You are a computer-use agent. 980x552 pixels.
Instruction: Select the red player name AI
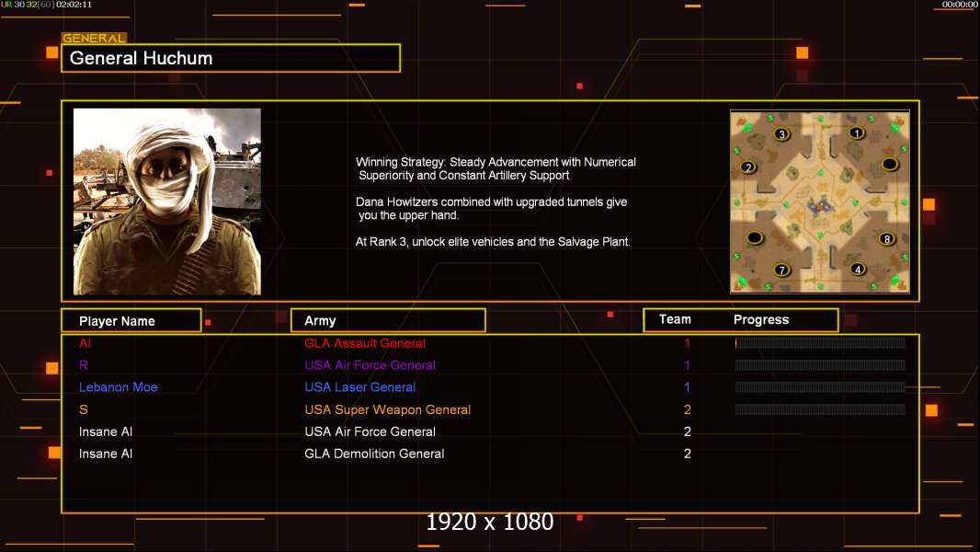tap(85, 343)
